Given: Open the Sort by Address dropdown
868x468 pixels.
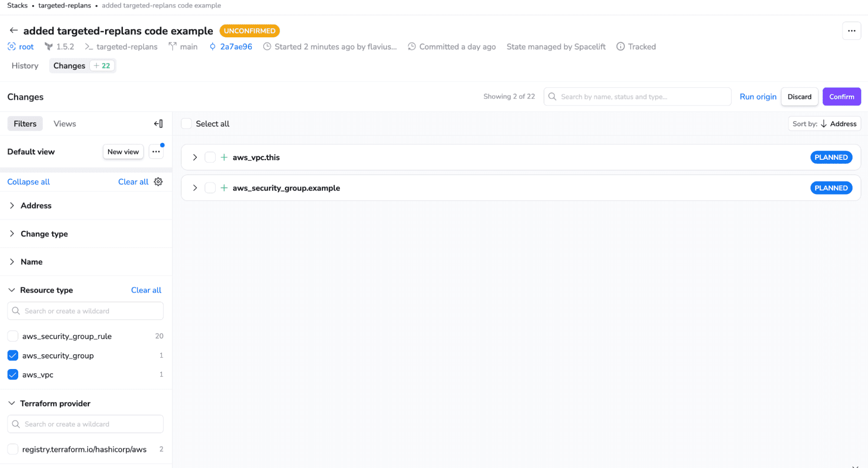Looking at the screenshot, I should 825,124.
